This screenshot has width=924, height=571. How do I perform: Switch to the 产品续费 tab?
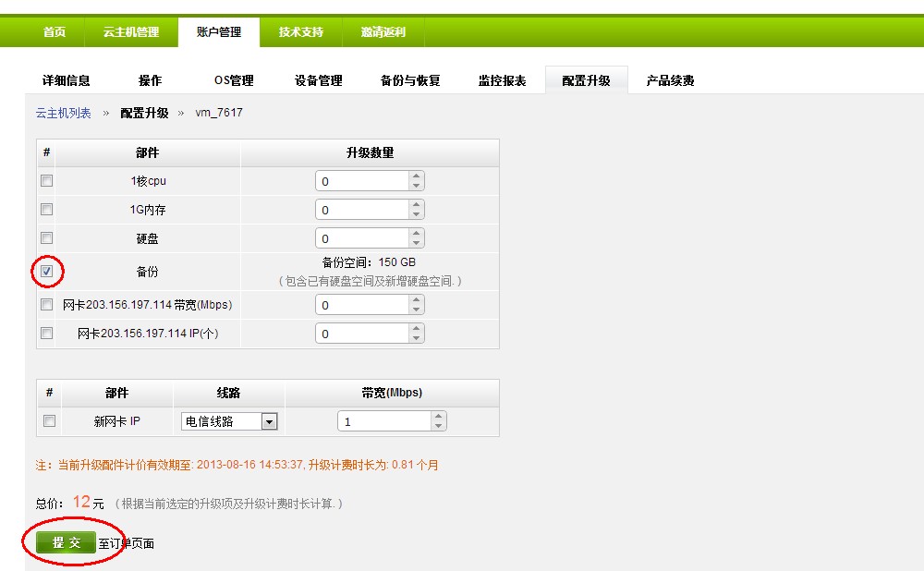coord(670,79)
